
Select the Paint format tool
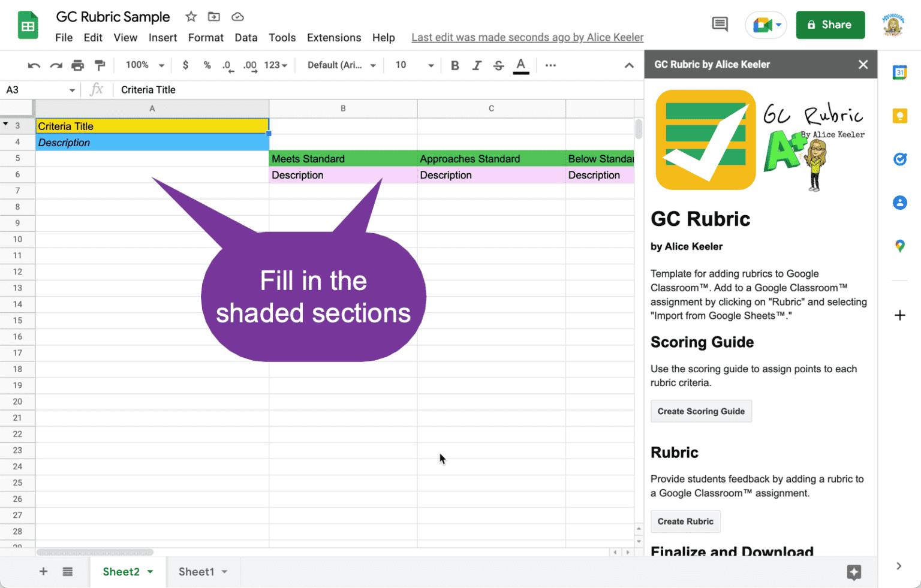pos(100,65)
